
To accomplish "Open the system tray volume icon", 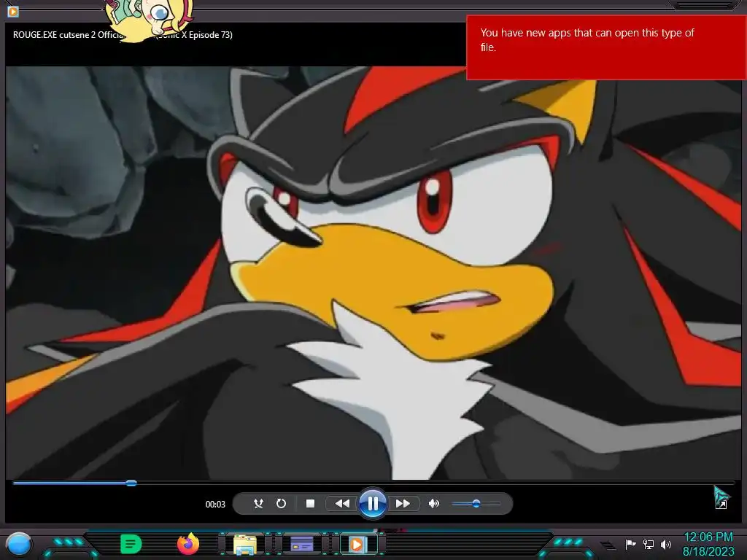I will [666, 544].
